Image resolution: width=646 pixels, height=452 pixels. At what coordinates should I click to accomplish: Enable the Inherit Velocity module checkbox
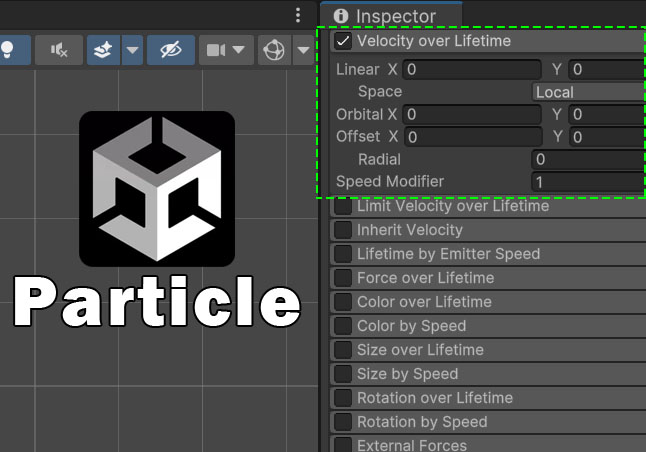[x=343, y=230]
